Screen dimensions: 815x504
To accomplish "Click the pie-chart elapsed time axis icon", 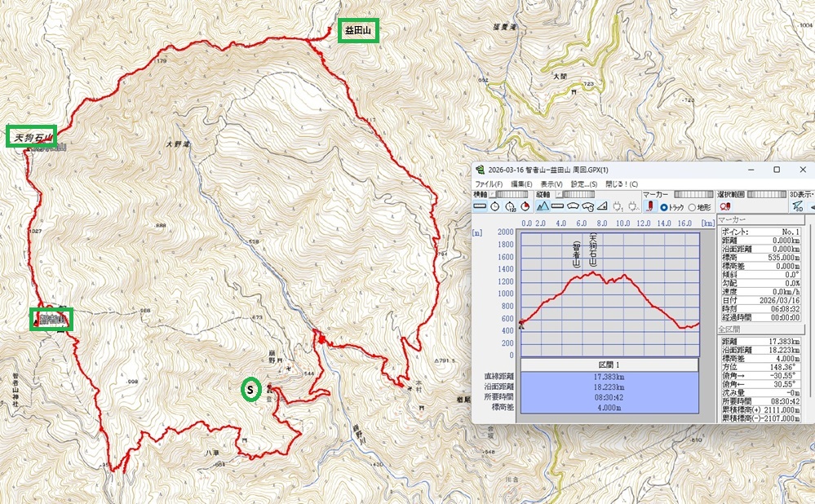I will click(x=525, y=206).
